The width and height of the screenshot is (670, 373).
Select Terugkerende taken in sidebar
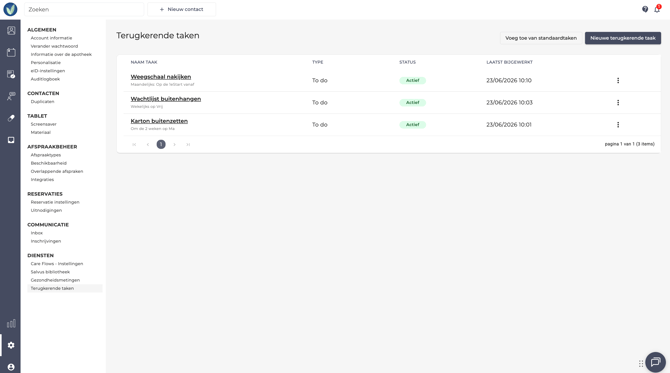coord(65,288)
